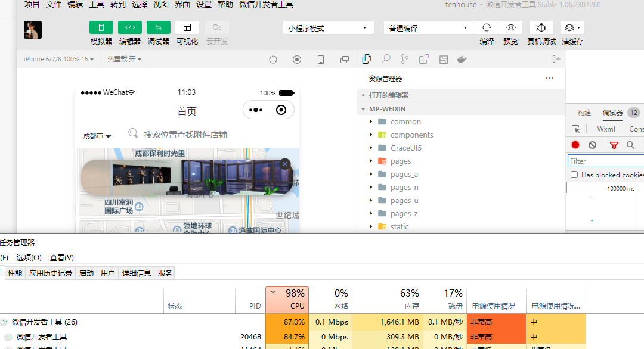The width and height of the screenshot is (644, 349).
Task: Open Task Manager 选项(O) menu
Action: tap(29, 257)
